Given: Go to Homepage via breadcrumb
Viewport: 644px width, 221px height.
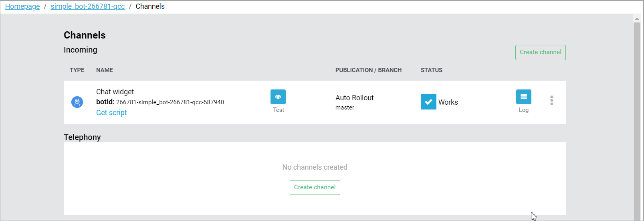Looking at the screenshot, I should coord(22,6).
